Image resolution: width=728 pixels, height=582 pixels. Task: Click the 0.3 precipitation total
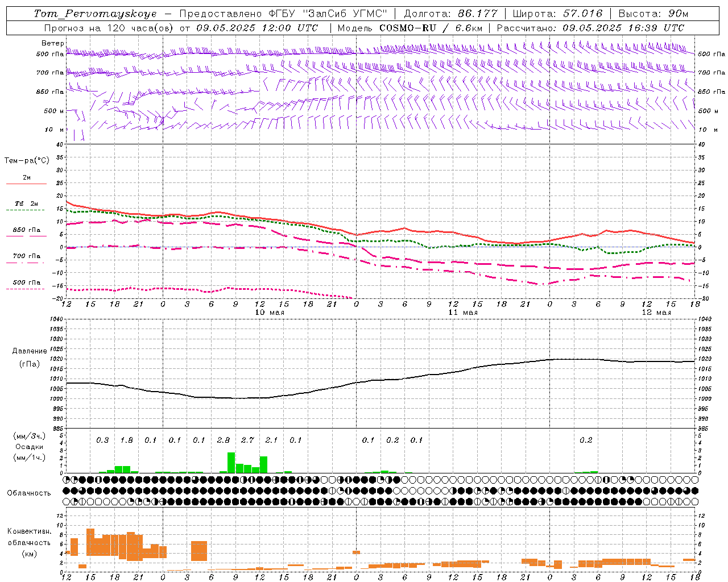102,440
